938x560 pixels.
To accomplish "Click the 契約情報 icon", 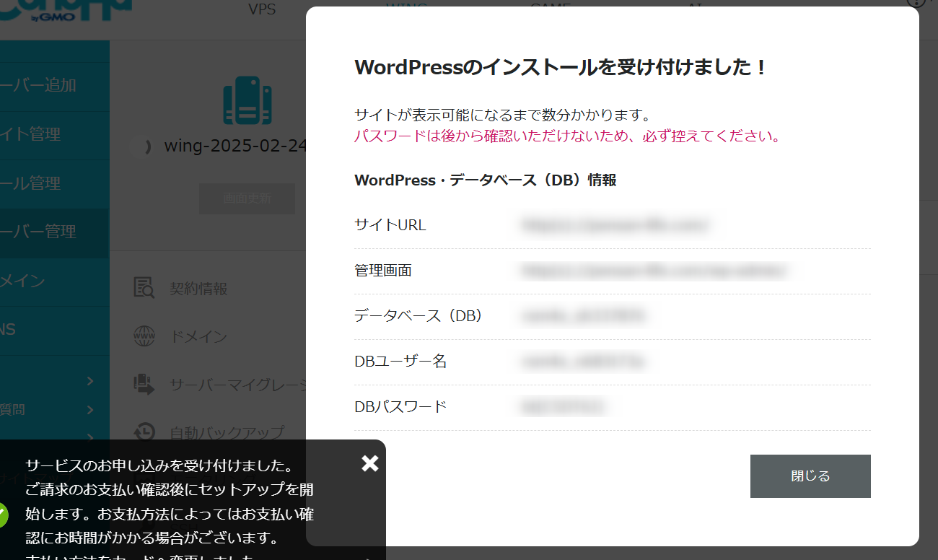I will point(144,288).
